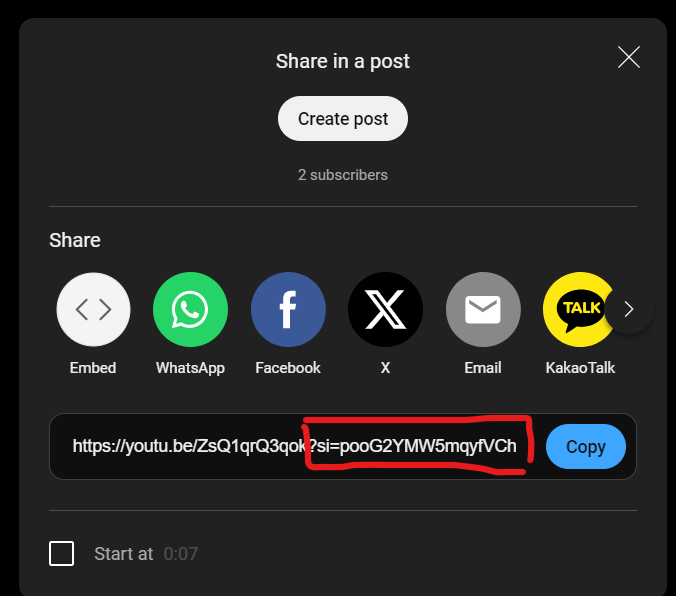This screenshot has height=596, width=676.
Task: Share the link on X icon
Action: [x=385, y=309]
